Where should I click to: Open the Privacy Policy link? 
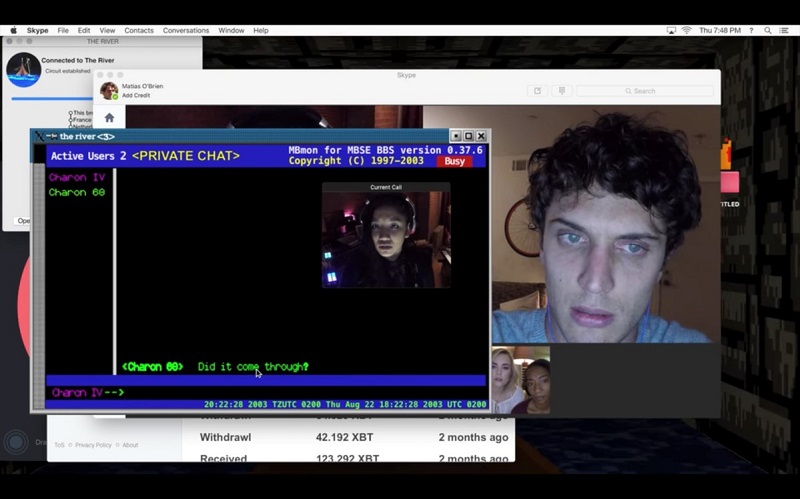(93, 445)
